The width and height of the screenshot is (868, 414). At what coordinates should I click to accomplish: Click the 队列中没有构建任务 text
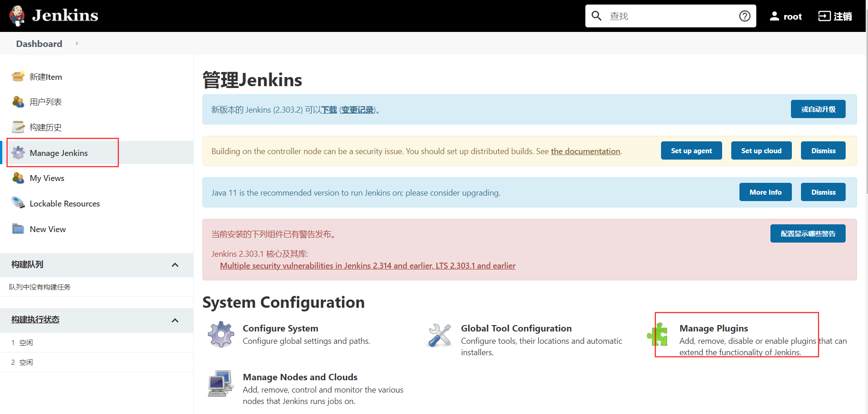point(40,287)
